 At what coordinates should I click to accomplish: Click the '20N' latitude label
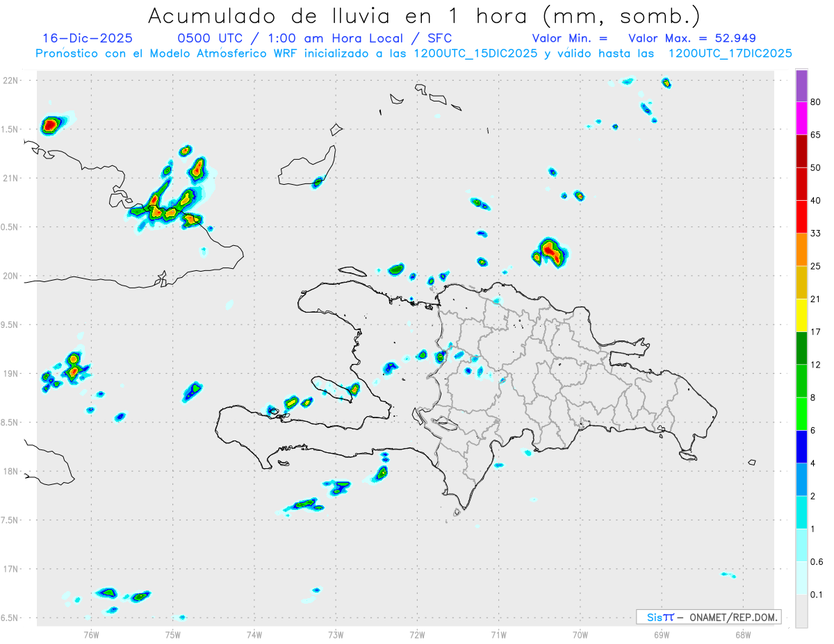(x=12, y=276)
